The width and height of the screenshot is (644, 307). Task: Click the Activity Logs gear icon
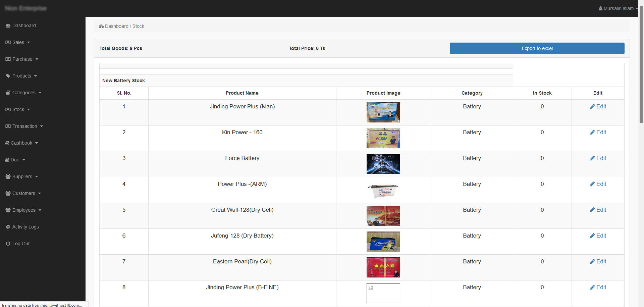pos(7,227)
